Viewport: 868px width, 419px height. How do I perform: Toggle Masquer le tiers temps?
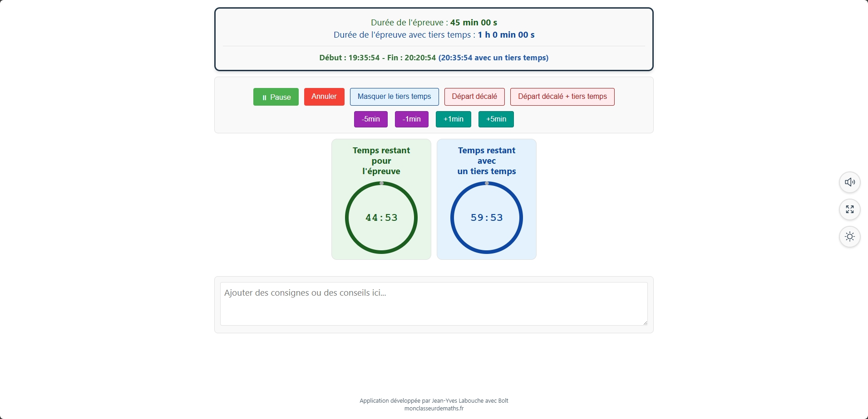pyautogui.click(x=394, y=97)
